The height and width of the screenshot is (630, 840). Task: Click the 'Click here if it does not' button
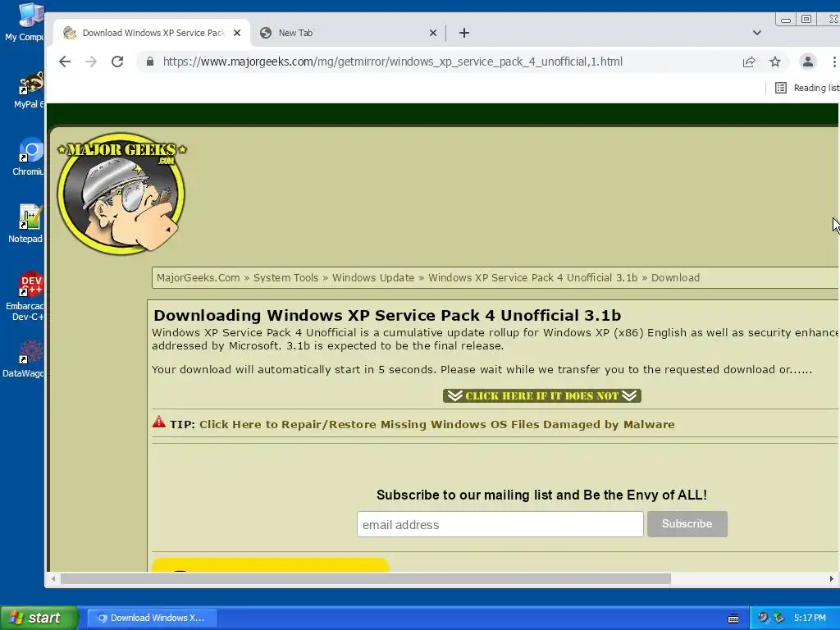point(541,395)
